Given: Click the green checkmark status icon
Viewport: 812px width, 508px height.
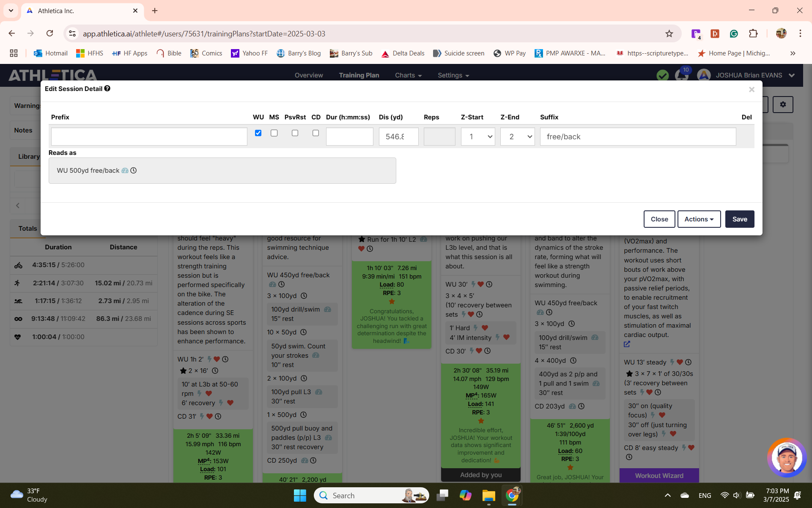Looking at the screenshot, I should point(662,75).
